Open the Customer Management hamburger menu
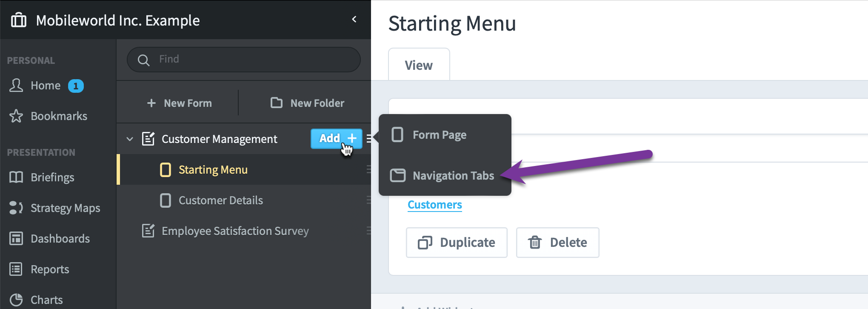 coord(368,138)
